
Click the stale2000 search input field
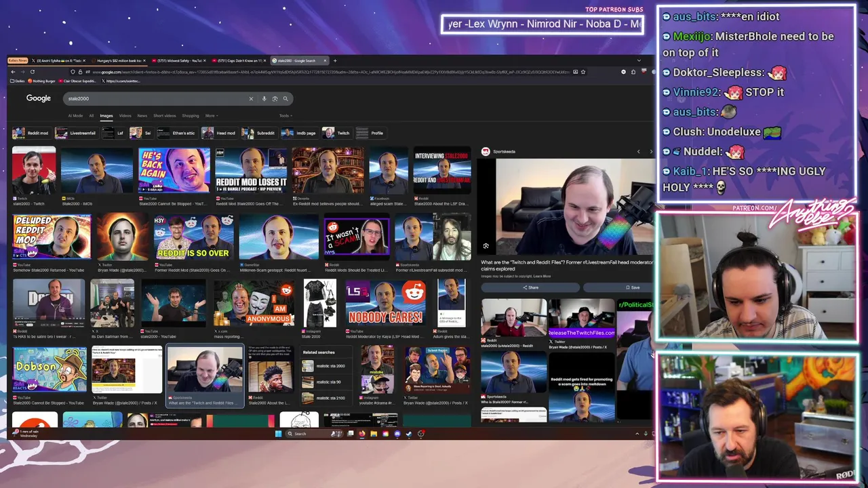click(x=156, y=99)
